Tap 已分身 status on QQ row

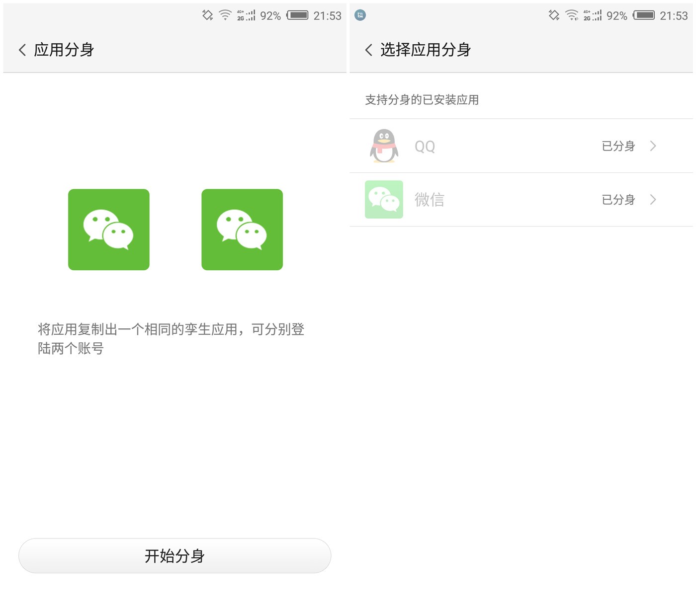[618, 146]
